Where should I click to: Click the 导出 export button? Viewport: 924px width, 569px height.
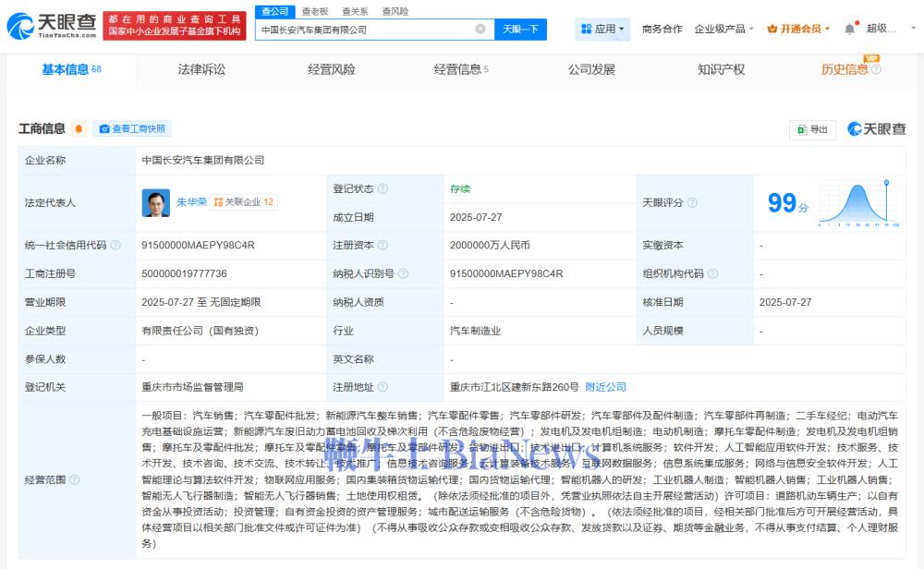tap(812, 129)
